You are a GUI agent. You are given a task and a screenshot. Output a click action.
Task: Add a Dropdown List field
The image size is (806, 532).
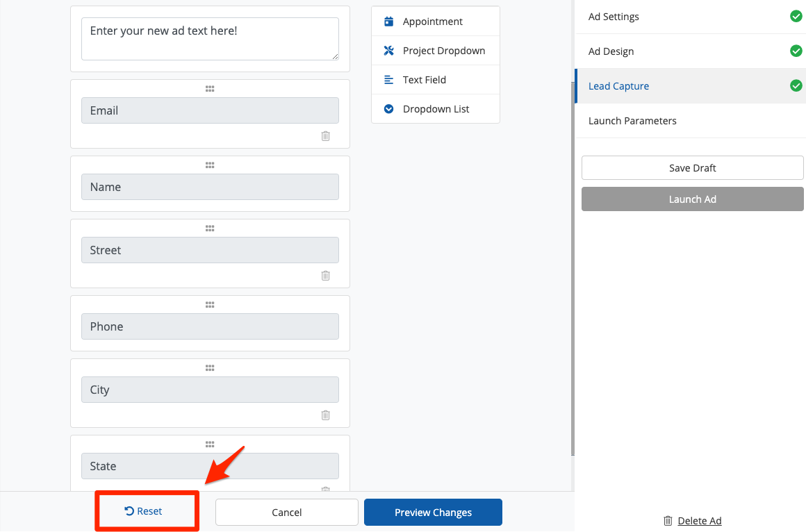click(436, 109)
